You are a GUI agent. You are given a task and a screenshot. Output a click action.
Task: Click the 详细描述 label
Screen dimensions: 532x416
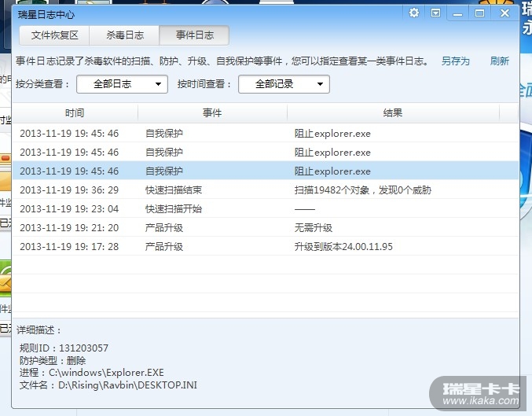[x=39, y=329]
